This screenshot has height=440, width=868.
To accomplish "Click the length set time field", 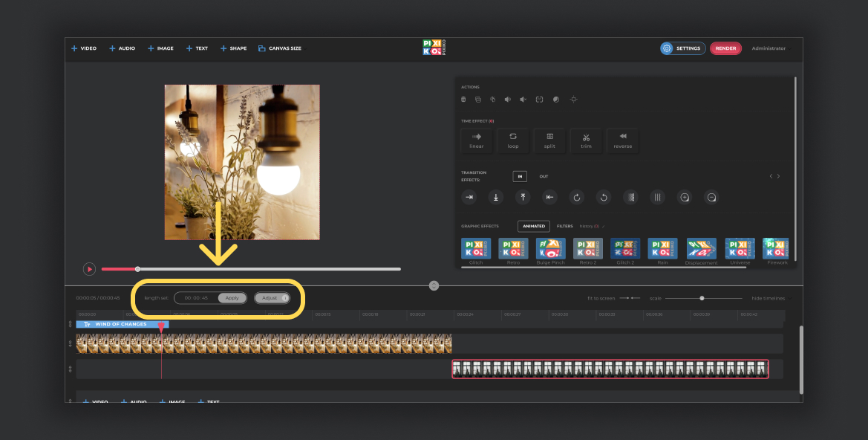I will pos(196,298).
